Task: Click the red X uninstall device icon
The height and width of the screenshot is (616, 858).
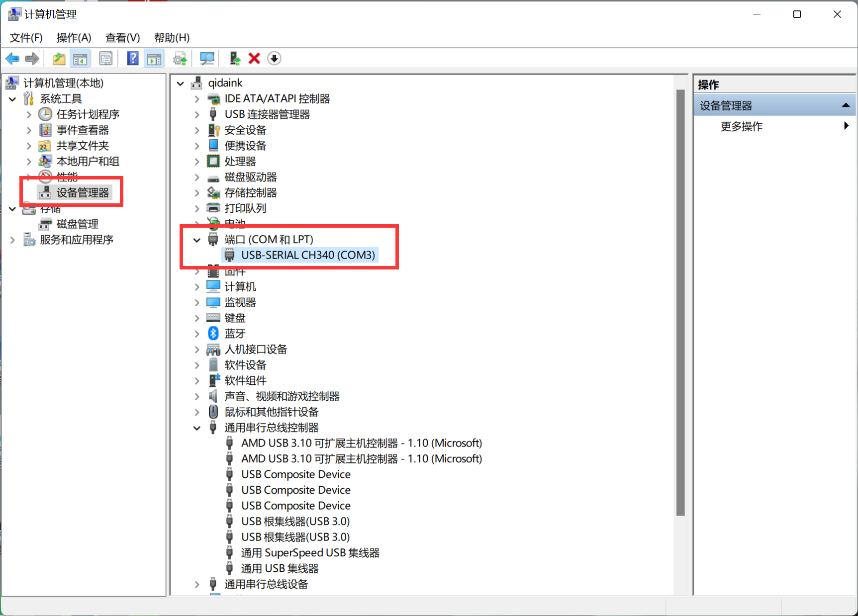Action: tap(254, 59)
